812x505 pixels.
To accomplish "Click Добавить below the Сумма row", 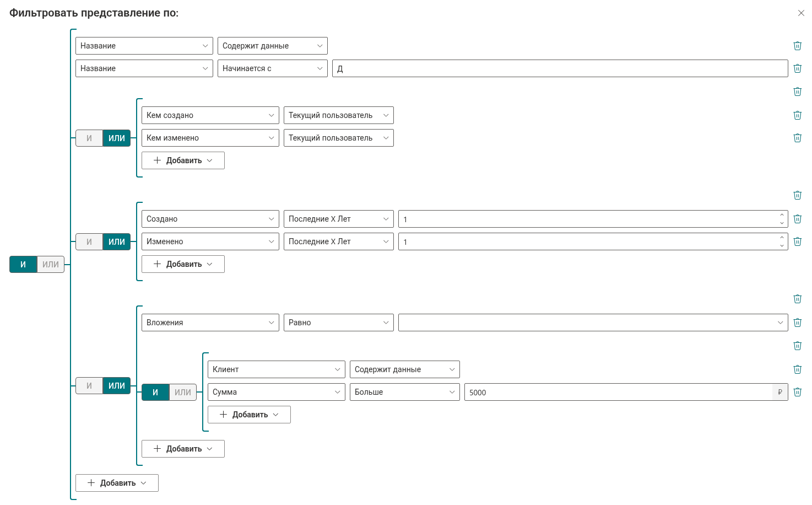I will click(249, 415).
